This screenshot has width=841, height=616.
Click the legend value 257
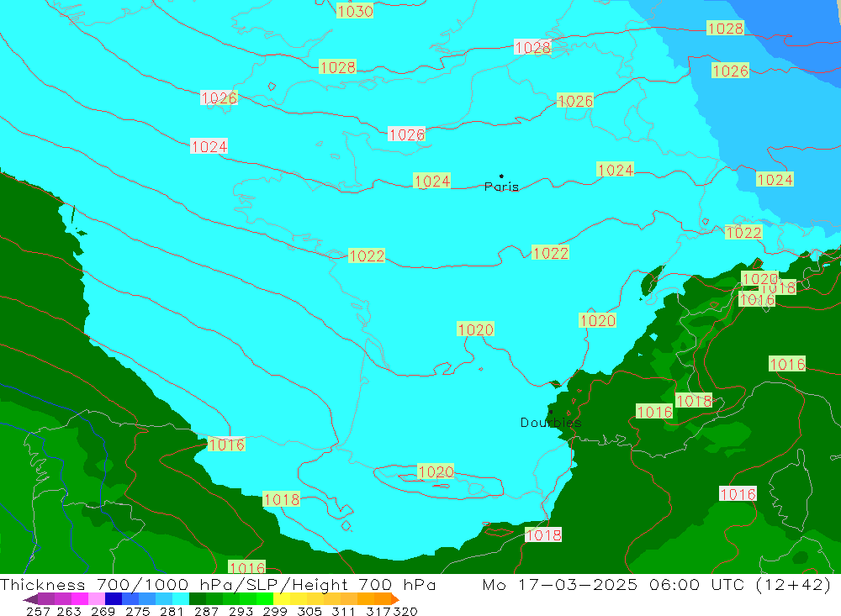click(38, 611)
